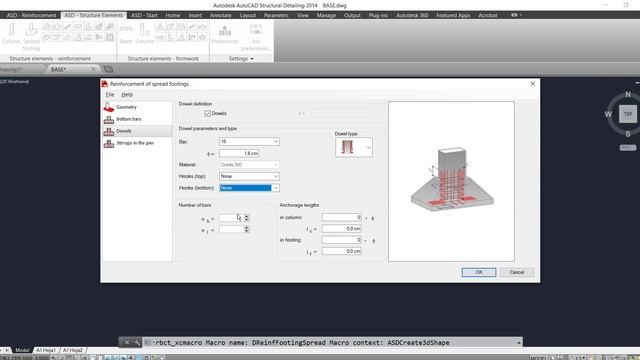Open the Bar size dropdown
640x360 pixels.
tap(276, 142)
